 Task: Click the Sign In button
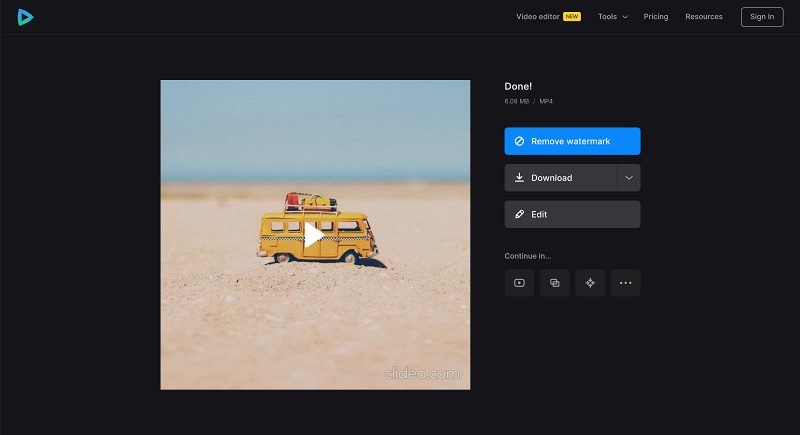[762, 17]
